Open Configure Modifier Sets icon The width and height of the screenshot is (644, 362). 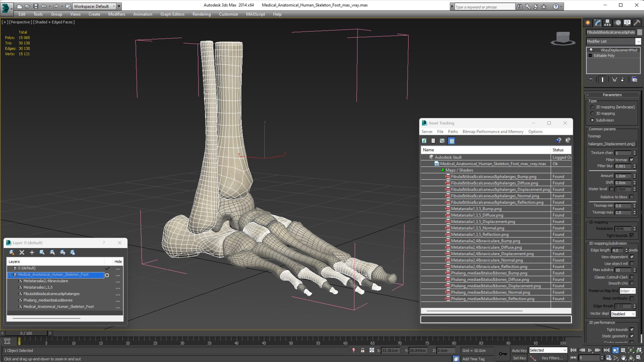pos(635,79)
